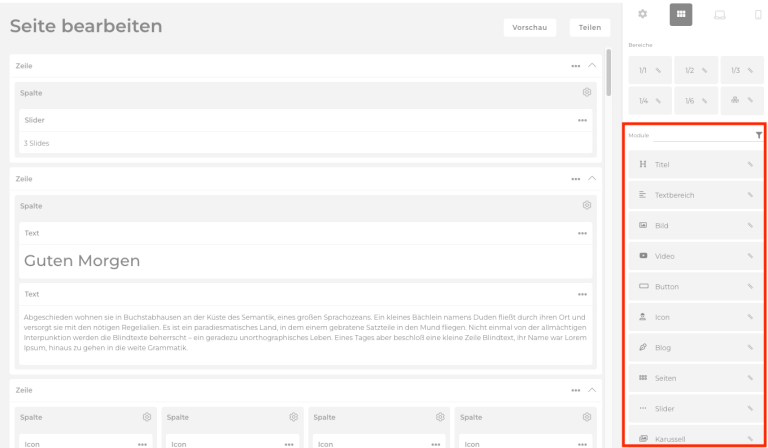Click the Teilen button
768x448 pixels.
pos(582,29)
